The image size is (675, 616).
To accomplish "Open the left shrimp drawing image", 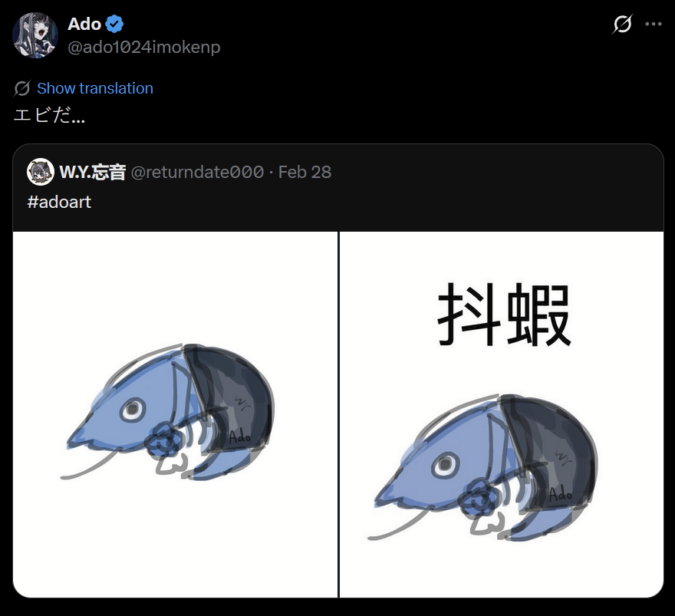I will point(175,414).
